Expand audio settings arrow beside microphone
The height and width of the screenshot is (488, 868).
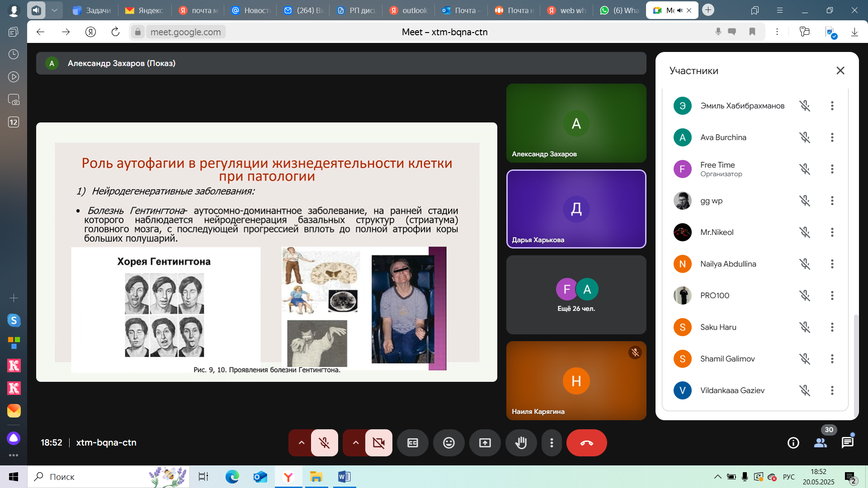[x=301, y=443]
